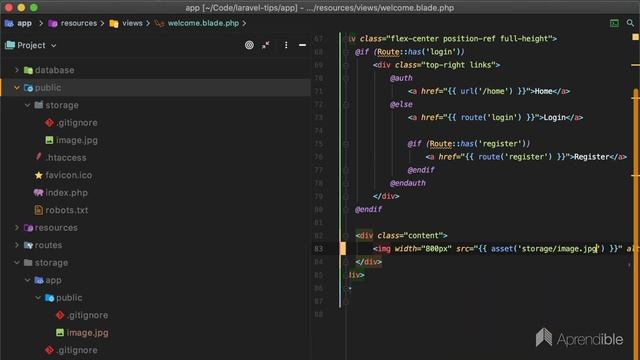640x360 pixels.
Task: Open the terminal icon in the top bar
Action: point(614,23)
